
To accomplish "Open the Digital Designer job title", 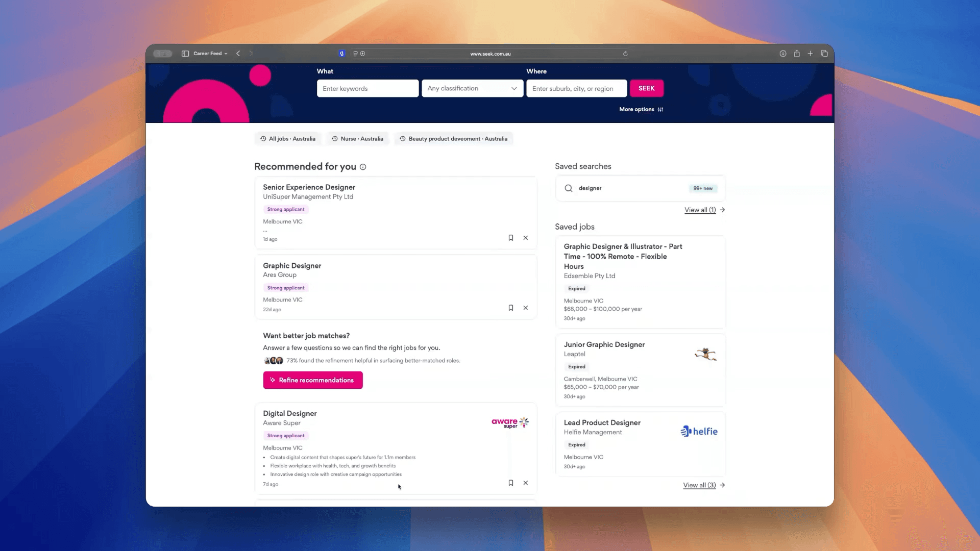I will point(289,413).
